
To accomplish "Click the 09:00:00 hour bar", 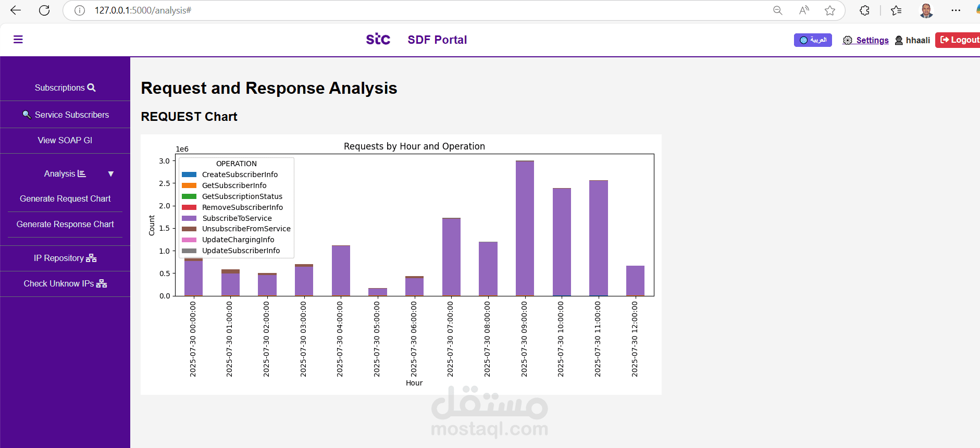I will pyautogui.click(x=525, y=228).
